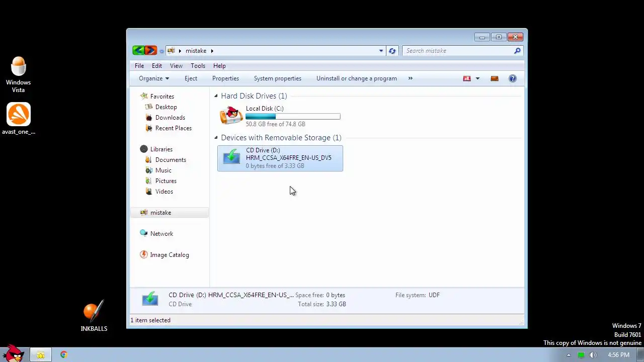Refresh the current folder view
The image size is (644, 362).
point(392,51)
